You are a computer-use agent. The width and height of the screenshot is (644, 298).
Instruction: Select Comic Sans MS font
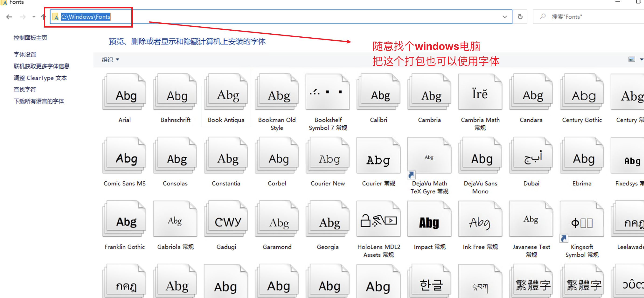tap(125, 162)
